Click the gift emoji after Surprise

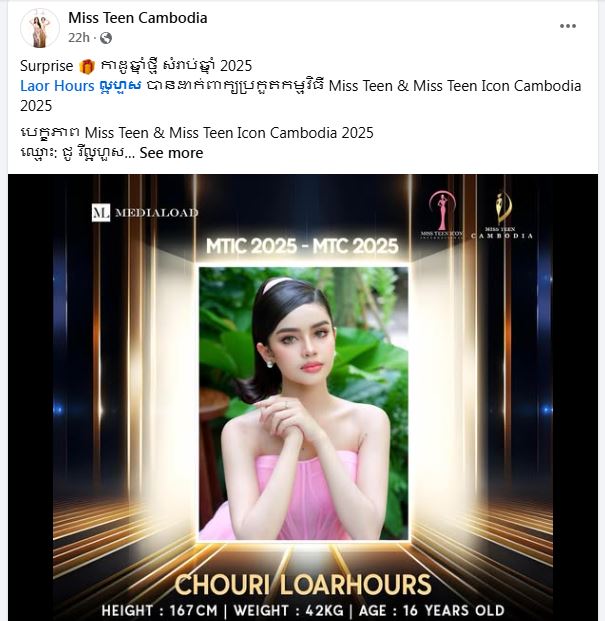[87, 66]
